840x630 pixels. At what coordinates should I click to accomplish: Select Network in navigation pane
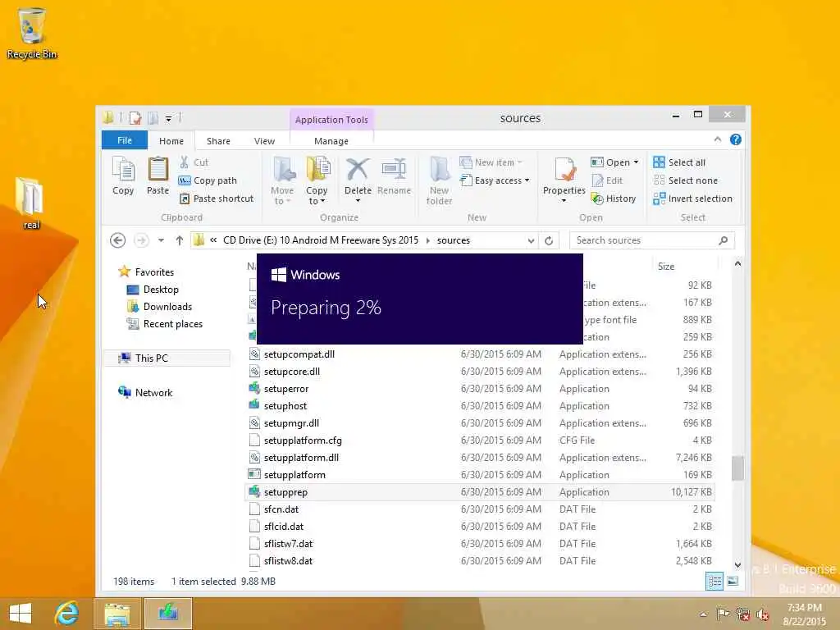[145, 393]
